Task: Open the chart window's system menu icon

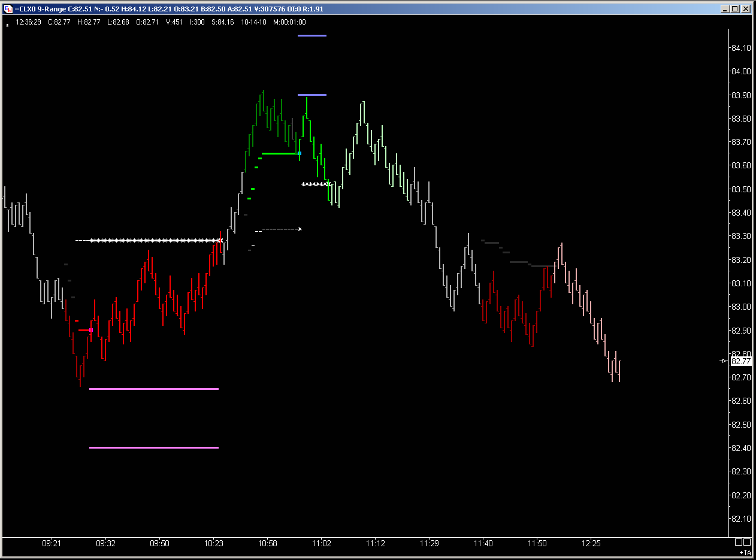Action: click(x=7, y=8)
